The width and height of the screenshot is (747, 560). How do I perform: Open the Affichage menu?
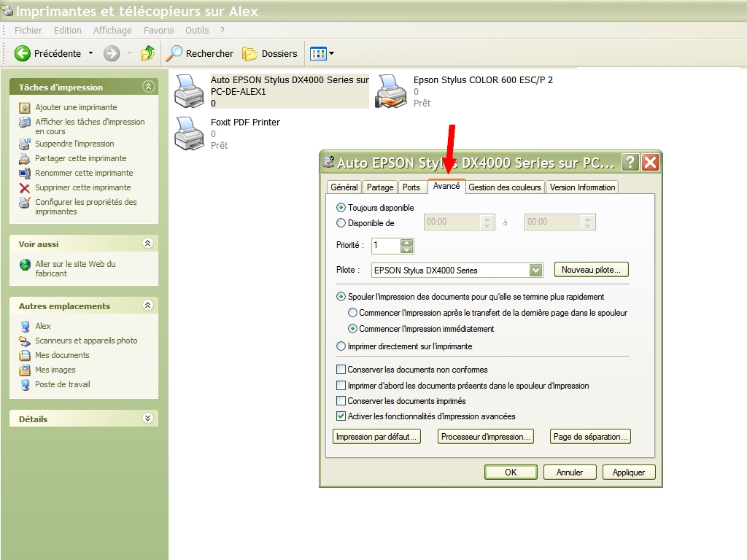tap(112, 31)
